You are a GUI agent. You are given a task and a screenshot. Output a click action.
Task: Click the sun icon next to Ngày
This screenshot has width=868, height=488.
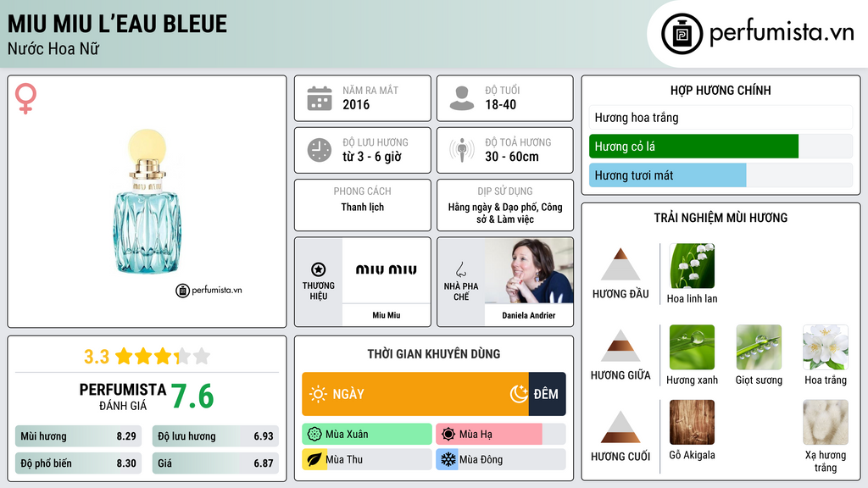(318, 394)
